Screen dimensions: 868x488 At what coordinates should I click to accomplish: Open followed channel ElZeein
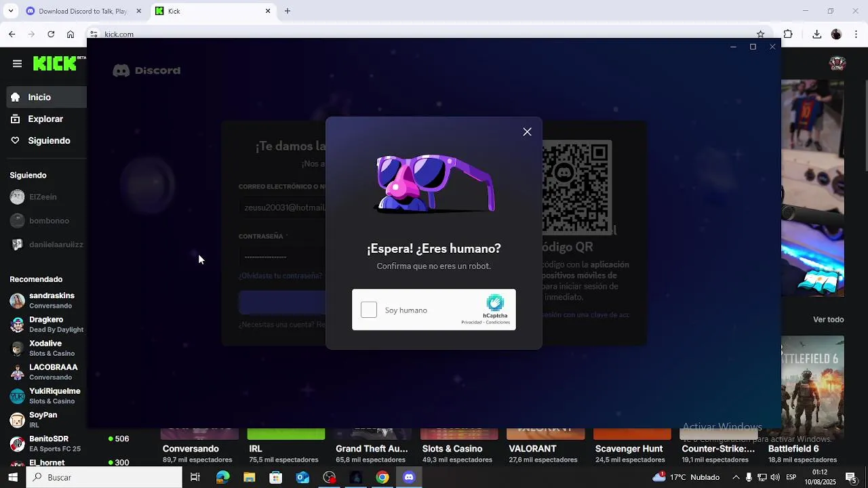[x=43, y=197]
